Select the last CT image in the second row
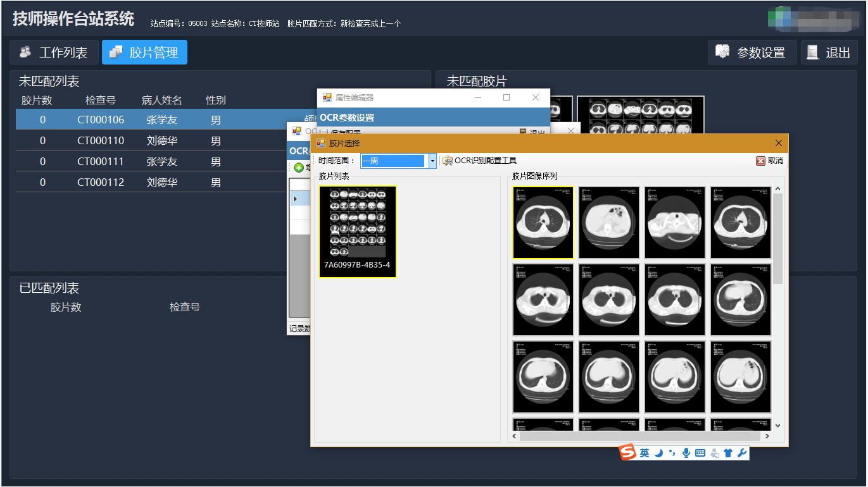Screen dimensions: 868x487 (x=741, y=300)
